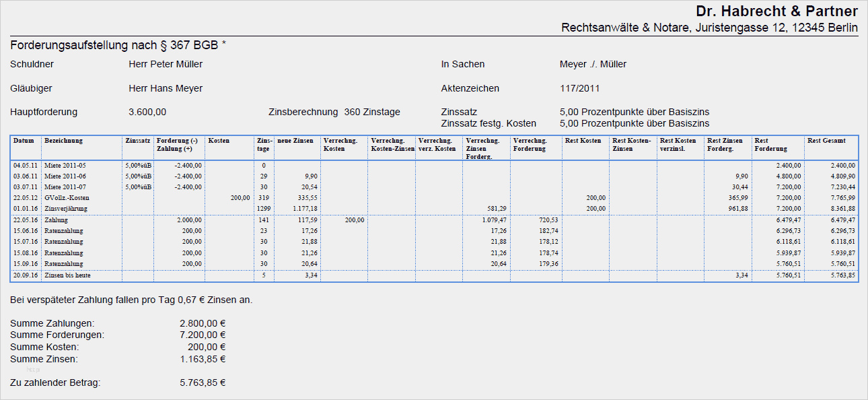Select the "Forderungsaufstellung nach § 367 BGB" heading

(x=118, y=45)
